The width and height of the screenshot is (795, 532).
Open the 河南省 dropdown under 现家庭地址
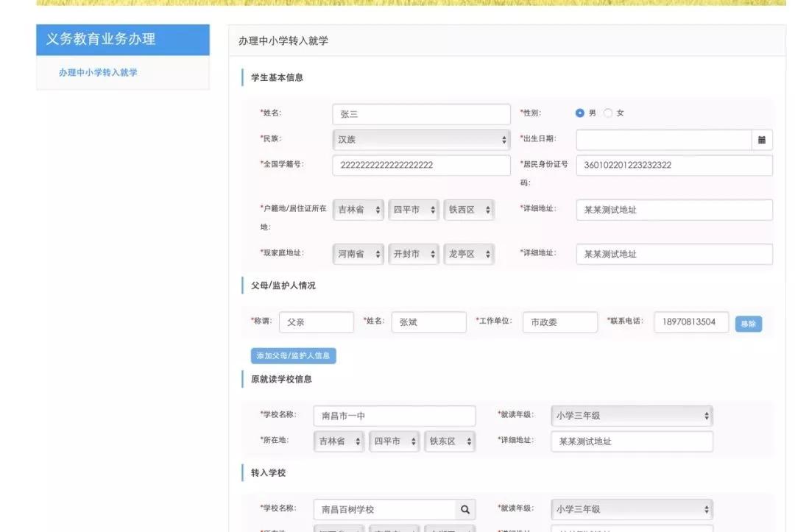pyautogui.click(x=358, y=253)
